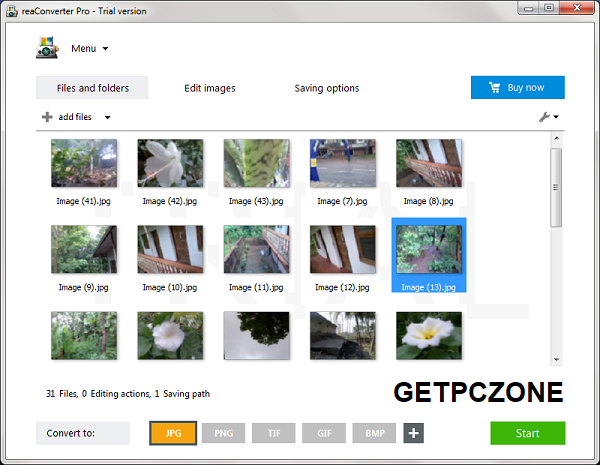Screen dimensions: 600x465
Task: Click the reaConverter camera logo icon
Action: tap(47, 47)
